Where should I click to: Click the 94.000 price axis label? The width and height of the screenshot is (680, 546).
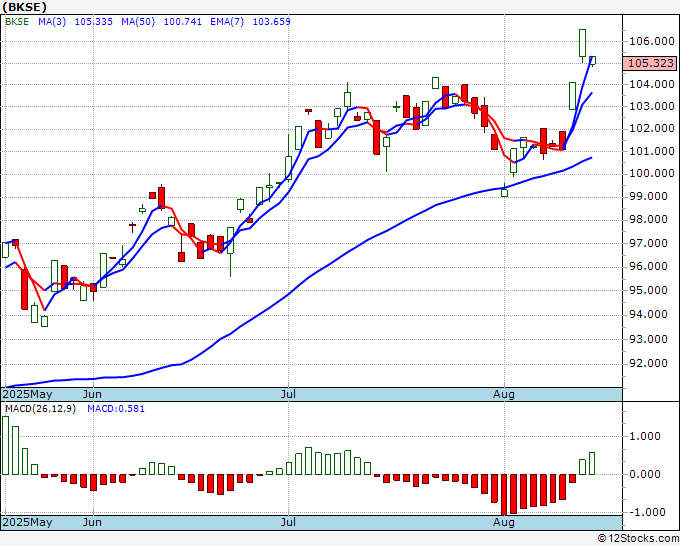point(648,314)
